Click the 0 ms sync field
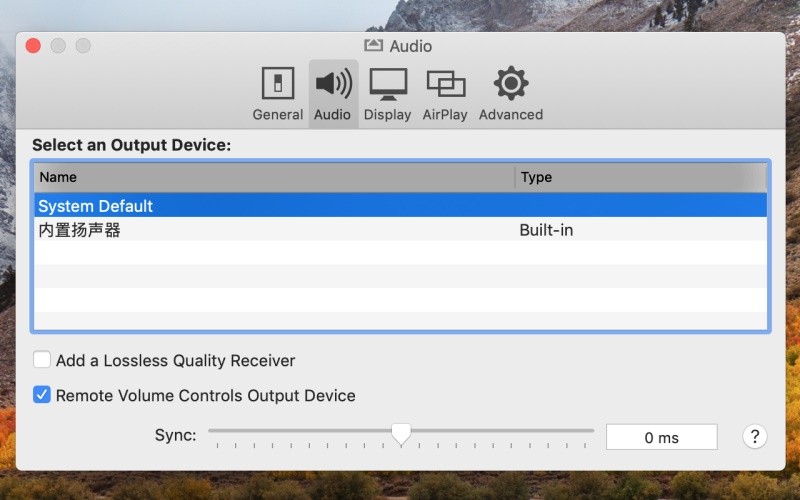Image resolution: width=800 pixels, height=500 pixels. 661,437
